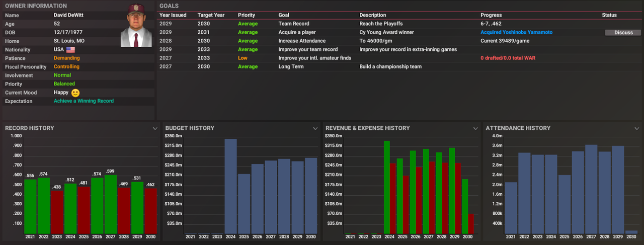Image resolution: width=644 pixels, height=245 pixels.
Task: Click the 0 drafted/0.0 total WAR text
Action: (x=508, y=58)
